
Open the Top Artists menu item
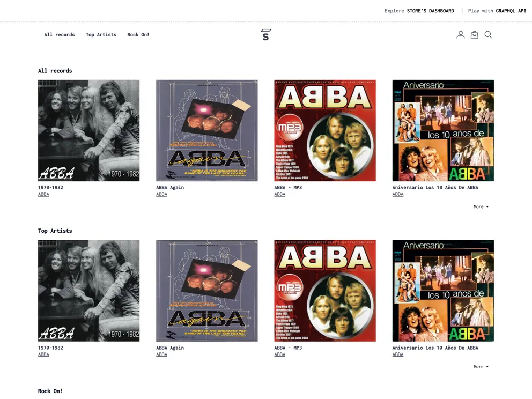click(101, 35)
